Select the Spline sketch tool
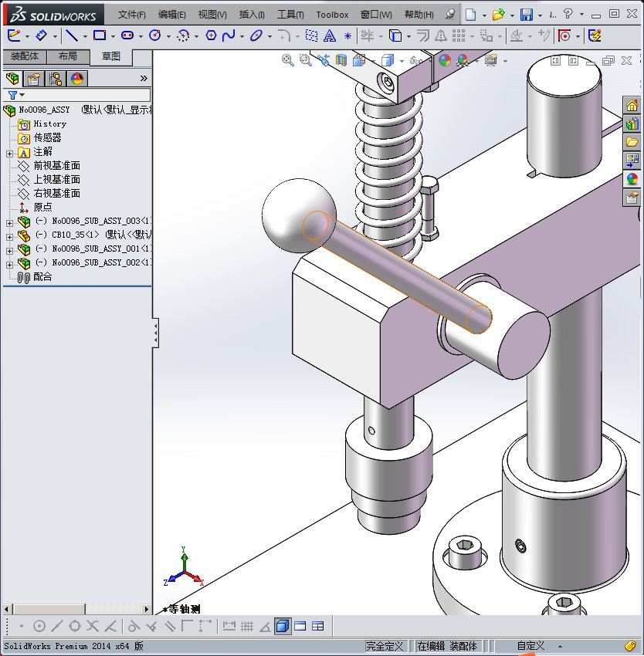Viewport: 644px width, 656px height. 229,36
